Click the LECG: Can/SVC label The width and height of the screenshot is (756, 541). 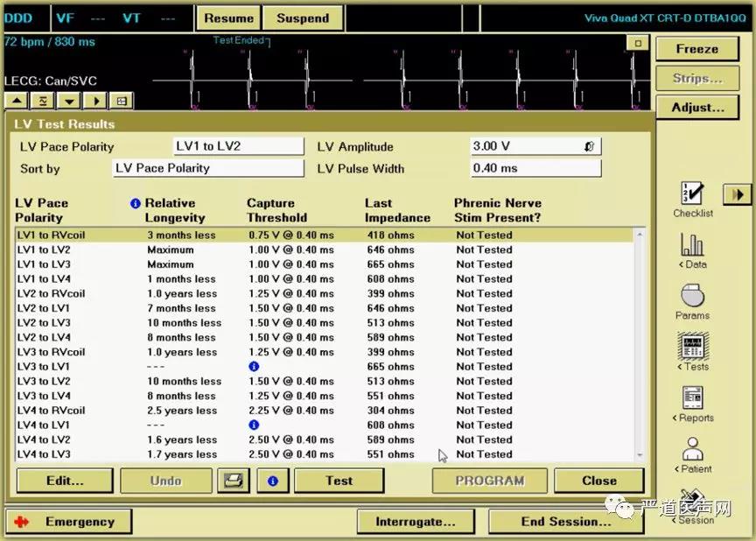51,81
